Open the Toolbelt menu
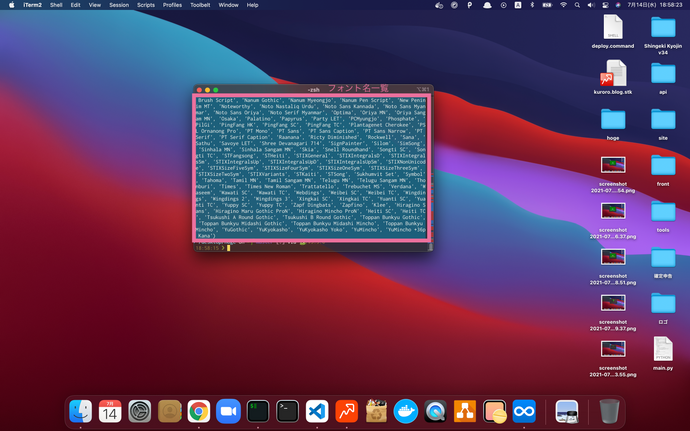690x431 pixels. coord(200,5)
